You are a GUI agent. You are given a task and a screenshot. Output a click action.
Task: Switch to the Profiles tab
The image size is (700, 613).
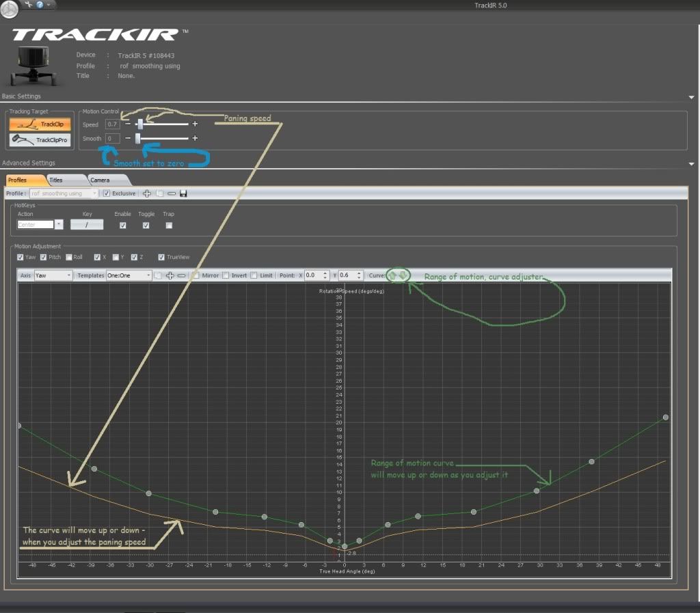(25, 180)
